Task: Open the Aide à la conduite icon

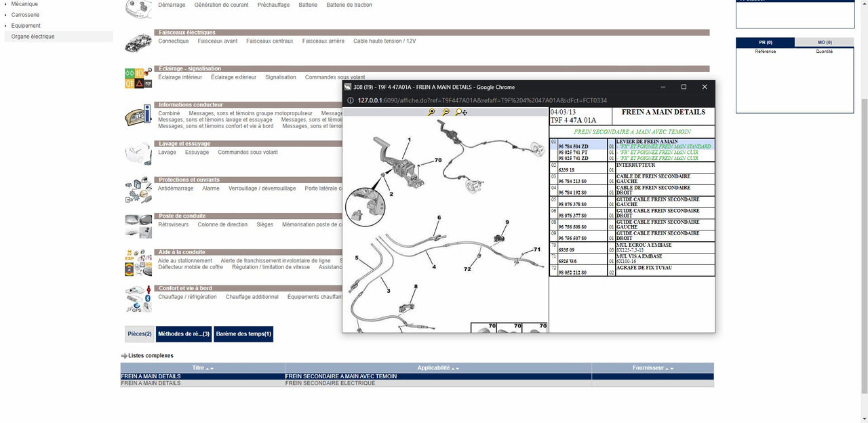Action: [x=138, y=262]
